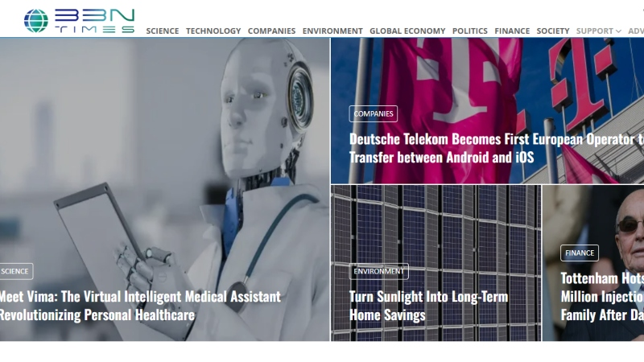Go to FINANCE in the top navigation

(512, 31)
